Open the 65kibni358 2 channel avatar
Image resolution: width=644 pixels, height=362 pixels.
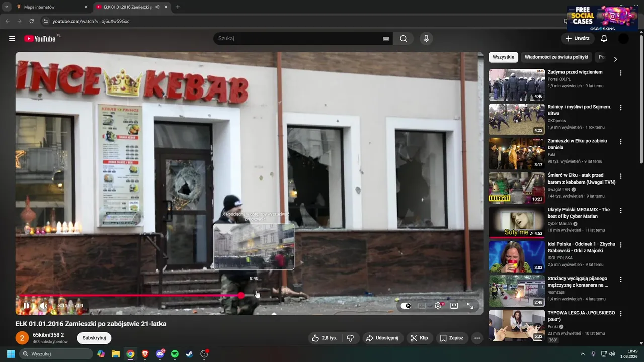(x=22, y=338)
